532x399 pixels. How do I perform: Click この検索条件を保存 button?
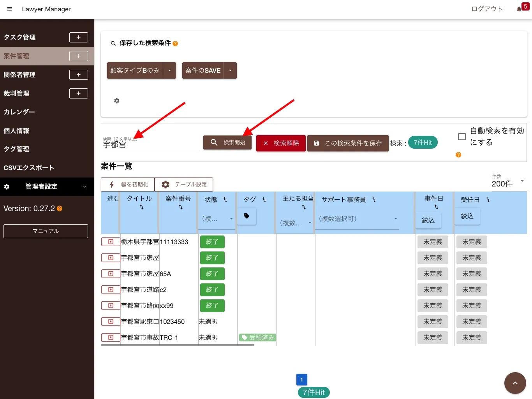[348, 143]
